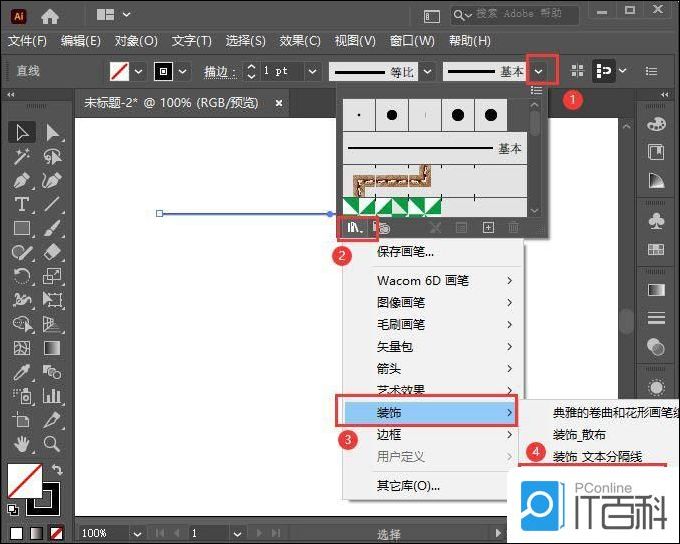Open the Brush Libraries menu icon
The height and width of the screenshot is (544, 680).
click(356, 228)
